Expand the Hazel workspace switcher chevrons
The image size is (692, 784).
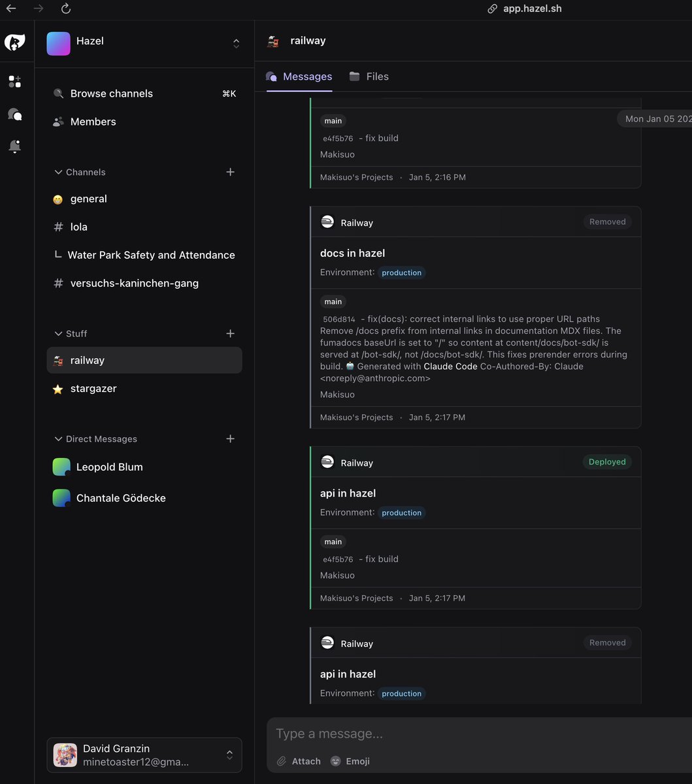pyautogui.click(x=236, y=44)
